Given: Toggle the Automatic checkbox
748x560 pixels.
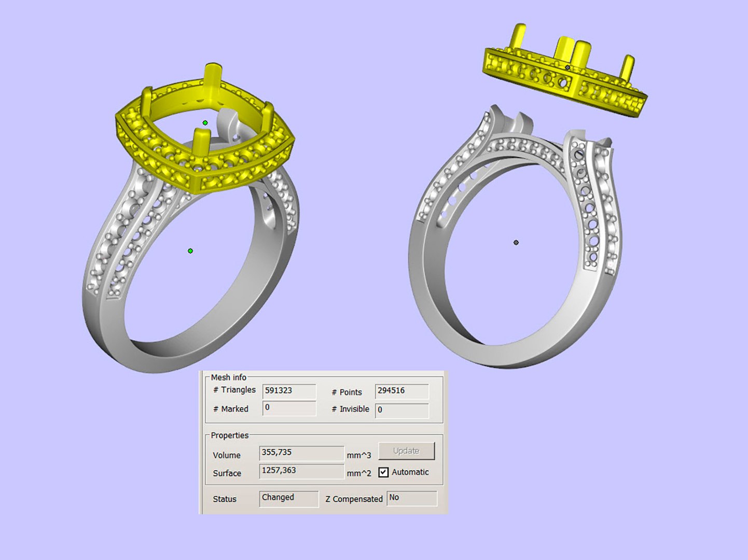Looking at the screenshot, I should click(383, 472).
